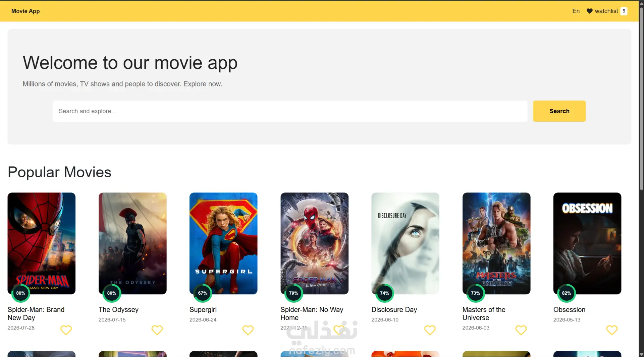Toggle favorite heart for Masters of the Universe
644x357 pixels.
click(x=521, y=330)
